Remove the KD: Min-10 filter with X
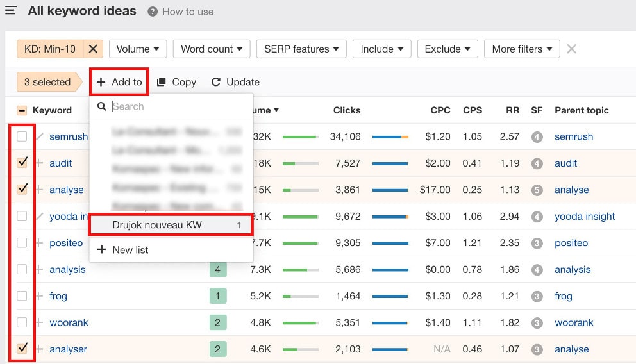This screenshot has height=364, width=636. [x=93, y=49]
